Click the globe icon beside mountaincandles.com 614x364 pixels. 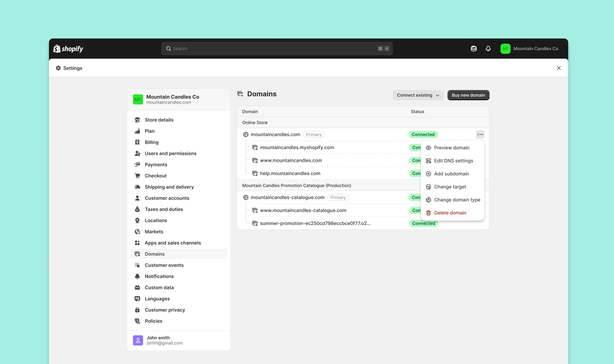tap(246, 134)
